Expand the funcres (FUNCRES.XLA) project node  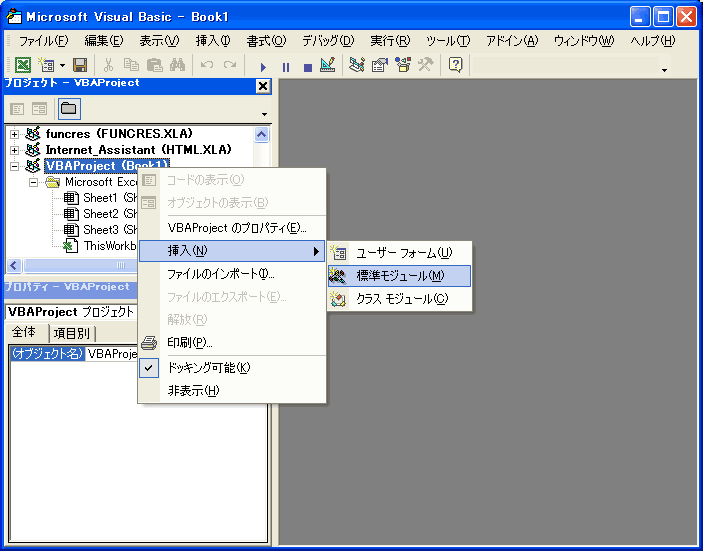[x=14, y=134]
